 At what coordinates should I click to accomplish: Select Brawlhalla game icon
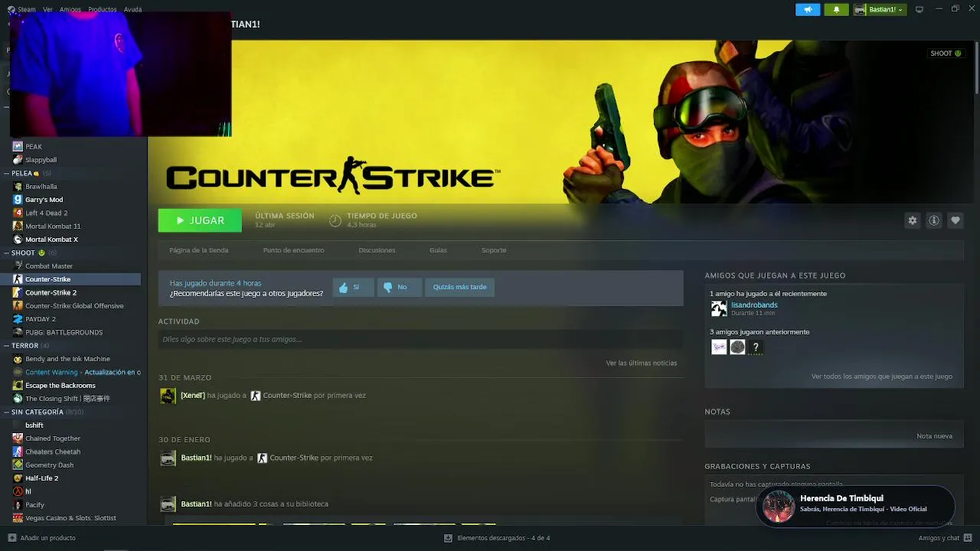(x=18, y=187)
